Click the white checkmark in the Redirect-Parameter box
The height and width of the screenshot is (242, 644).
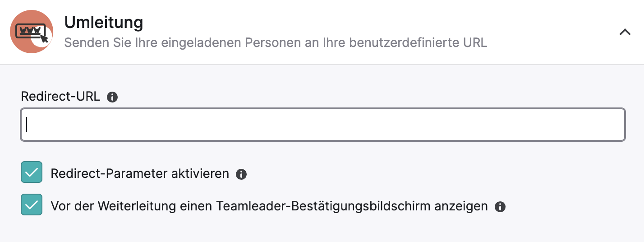(32, 172)
